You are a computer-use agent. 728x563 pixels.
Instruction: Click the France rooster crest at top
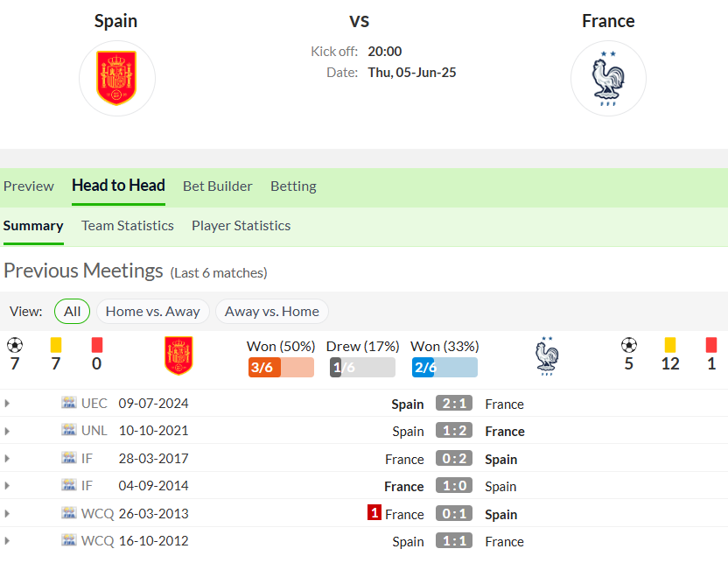point(608,78)
